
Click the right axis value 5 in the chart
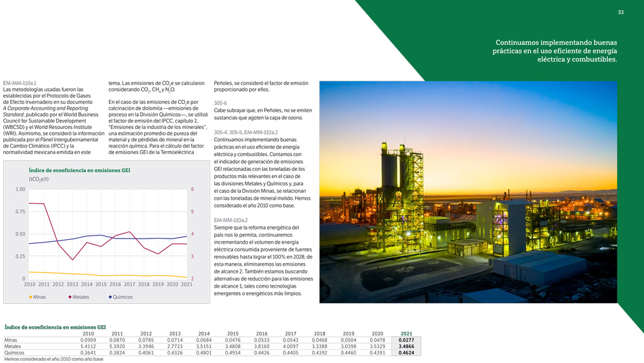[192, 211]
